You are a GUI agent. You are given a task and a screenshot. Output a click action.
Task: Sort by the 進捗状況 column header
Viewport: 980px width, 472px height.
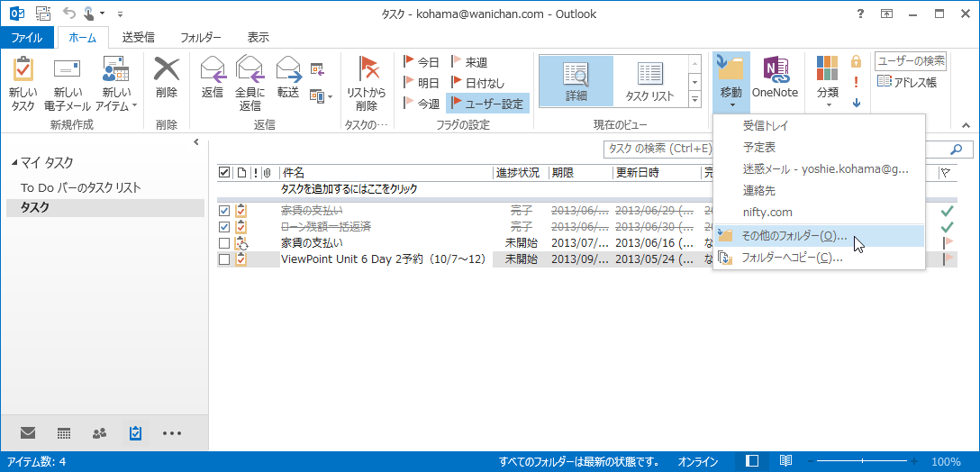pos(520,173)
